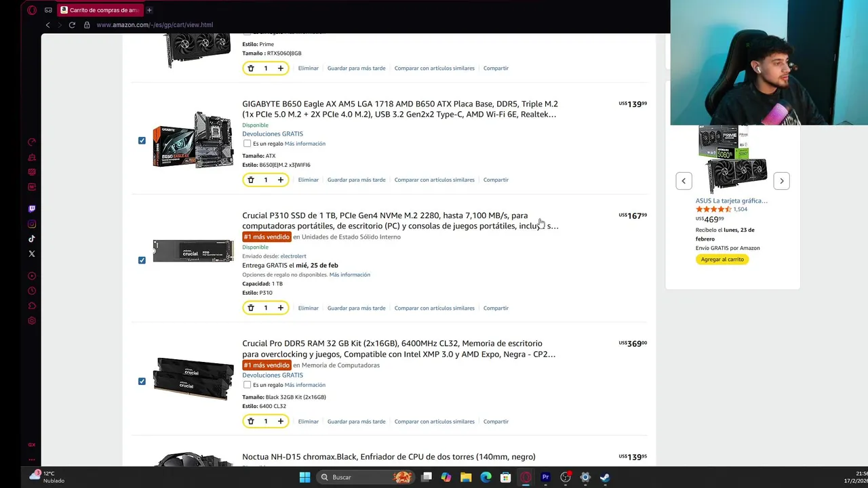Open ASUS Prime graphics card recommendation image
868x488 pixels.
point(732,159)
